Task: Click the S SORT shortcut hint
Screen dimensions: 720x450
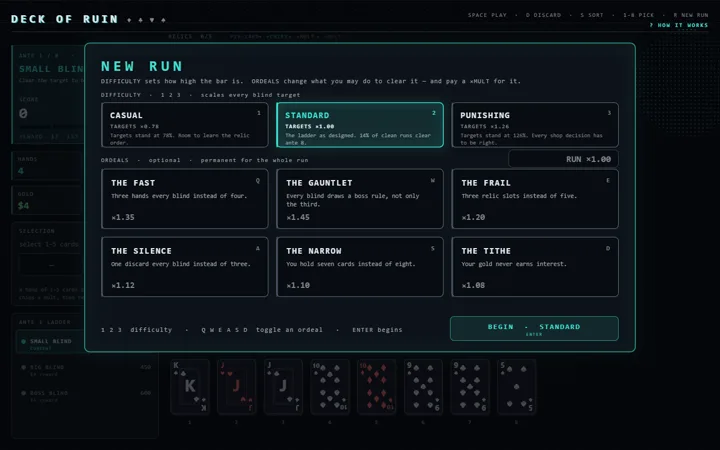Action: pos(592,15)
